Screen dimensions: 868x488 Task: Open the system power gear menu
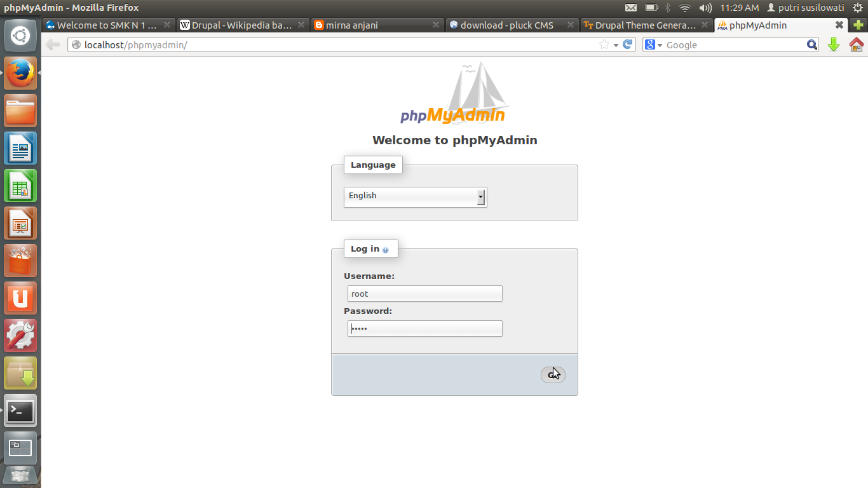(857, 8)
